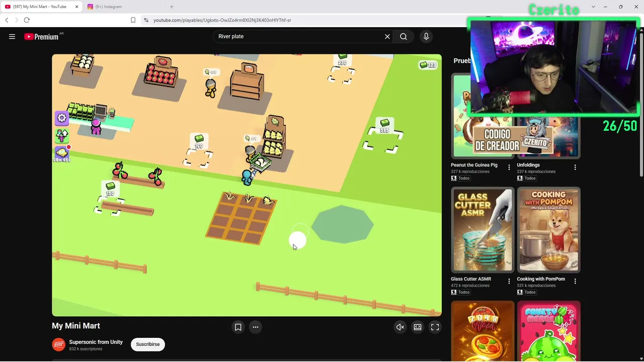The image size is (644, 362).
Task: Open site information icon beside the URL
Action: point(146,20)
